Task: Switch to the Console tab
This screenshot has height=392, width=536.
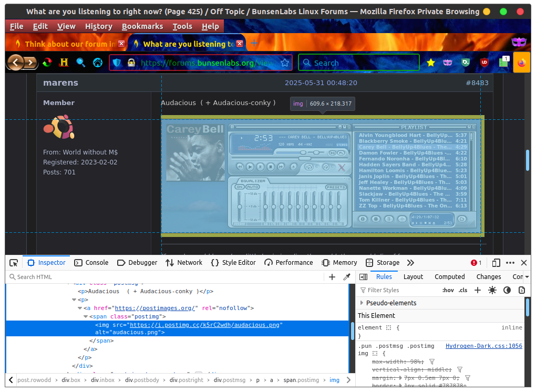Action: tap(91, 263)
